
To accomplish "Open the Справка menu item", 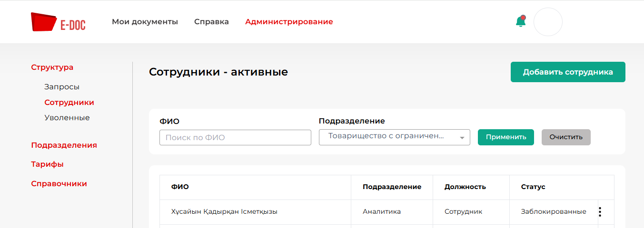I will tap(211, 22).
